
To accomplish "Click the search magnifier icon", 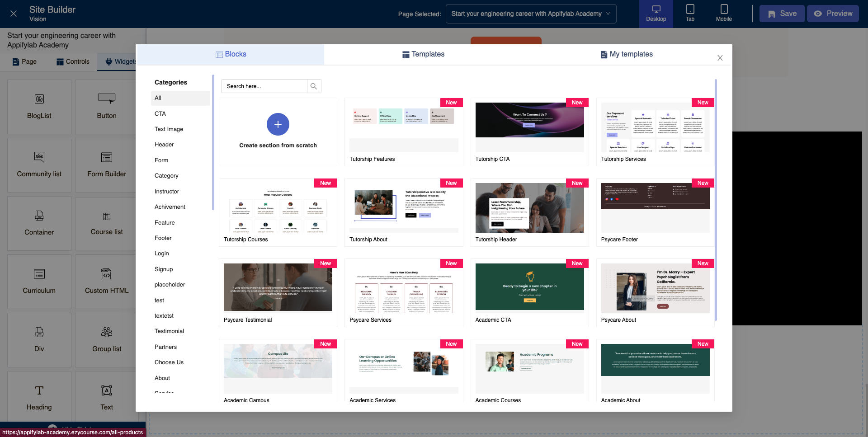I will click(x=314, y=86).
